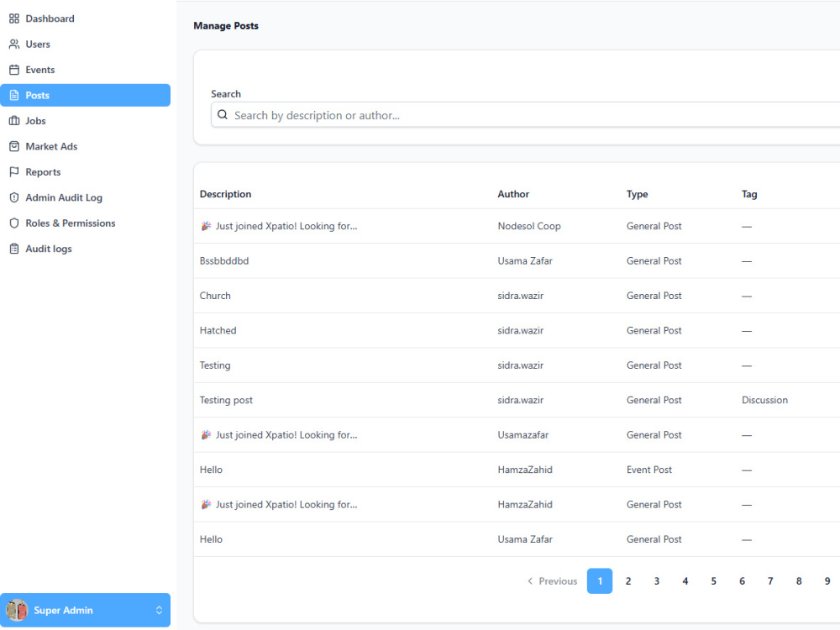Screen dimensions: 840x630
Task: Jump to page 4
Action: click(x=685, y=581)
